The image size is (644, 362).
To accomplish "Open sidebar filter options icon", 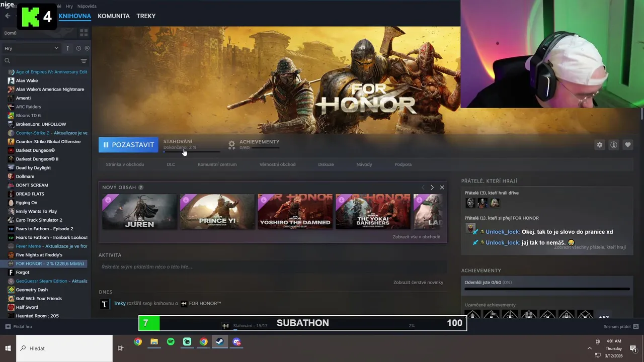I will 84,61.
